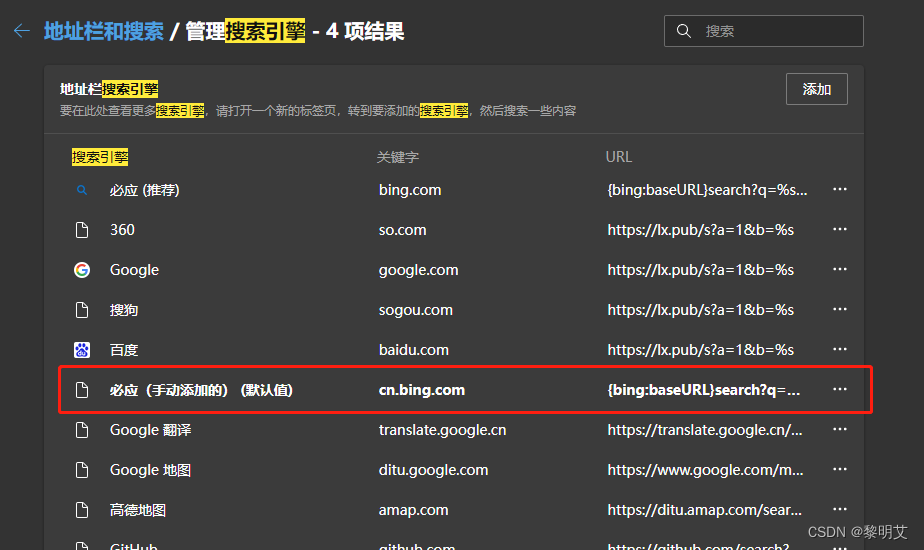Click the ditu.google.com keyword

(433, 470)
